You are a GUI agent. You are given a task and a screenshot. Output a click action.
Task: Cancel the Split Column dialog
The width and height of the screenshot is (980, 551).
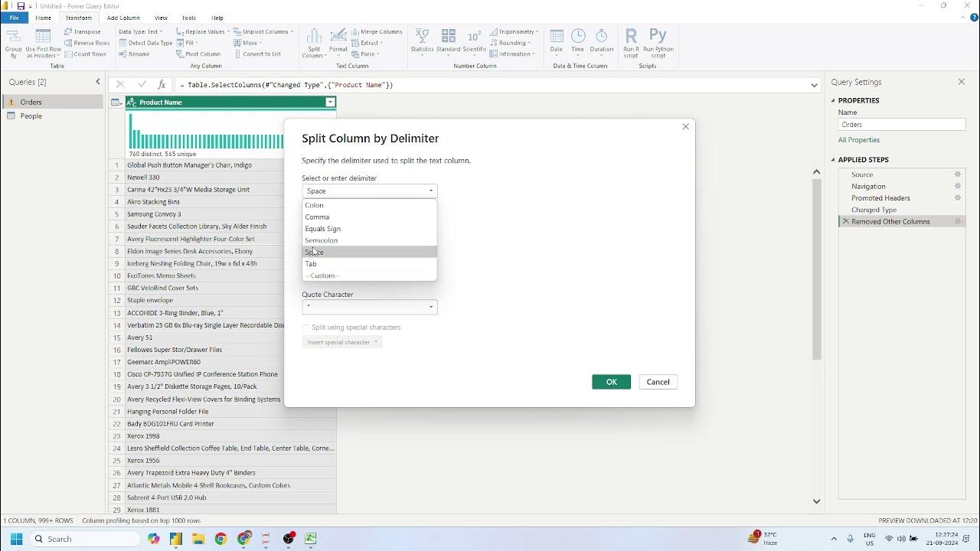(x=658, y=382)
